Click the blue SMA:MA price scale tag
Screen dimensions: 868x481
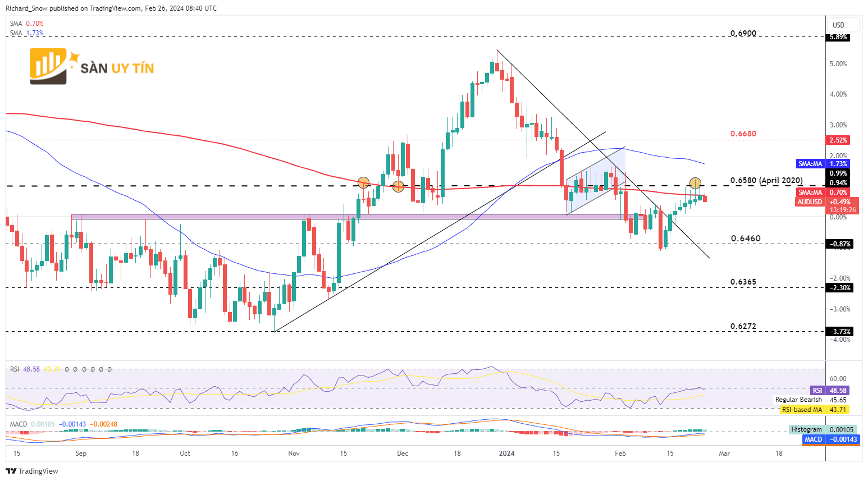tap(810, 164)
